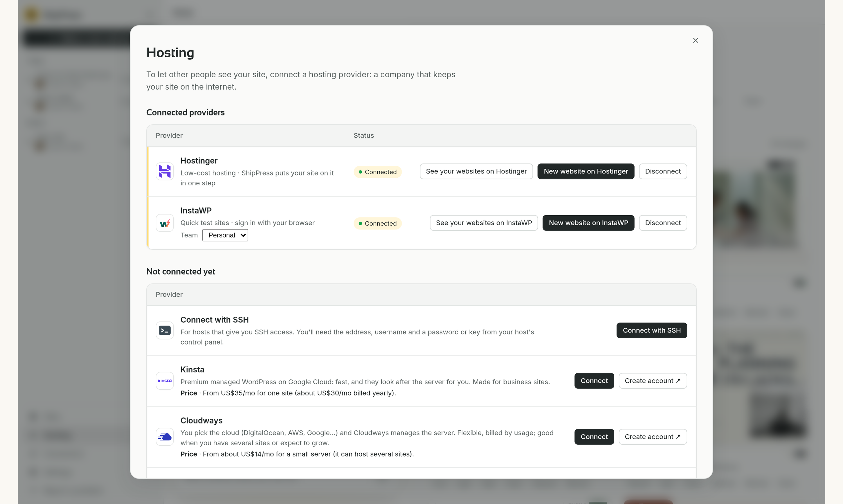This screenshot has width=843, height=504.
Task: Click the InstaWP Connected status badge
Action: (x=377, y=223)
